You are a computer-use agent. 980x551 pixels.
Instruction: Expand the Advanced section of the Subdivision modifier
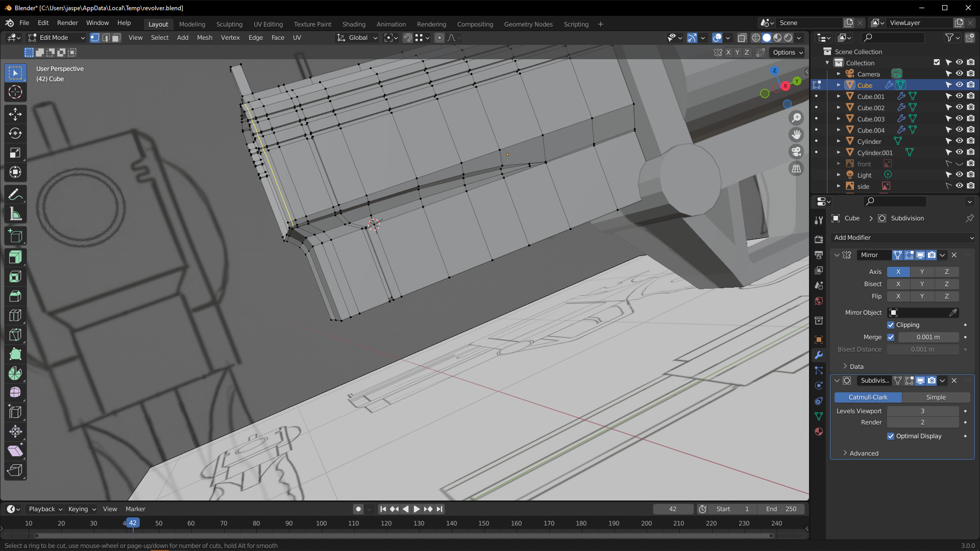861,453
